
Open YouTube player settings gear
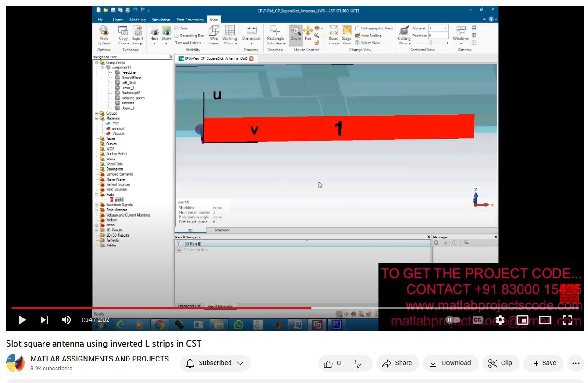tap(500, 320)
